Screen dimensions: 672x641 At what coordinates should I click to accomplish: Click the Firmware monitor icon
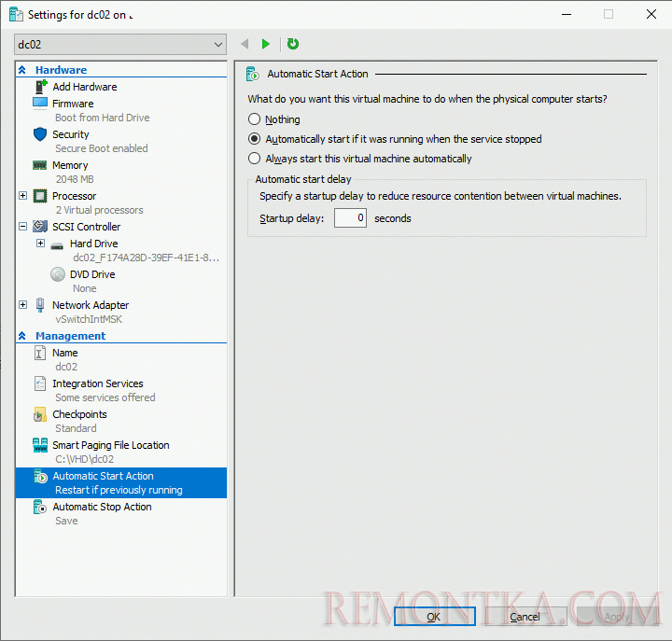point(40,104)
